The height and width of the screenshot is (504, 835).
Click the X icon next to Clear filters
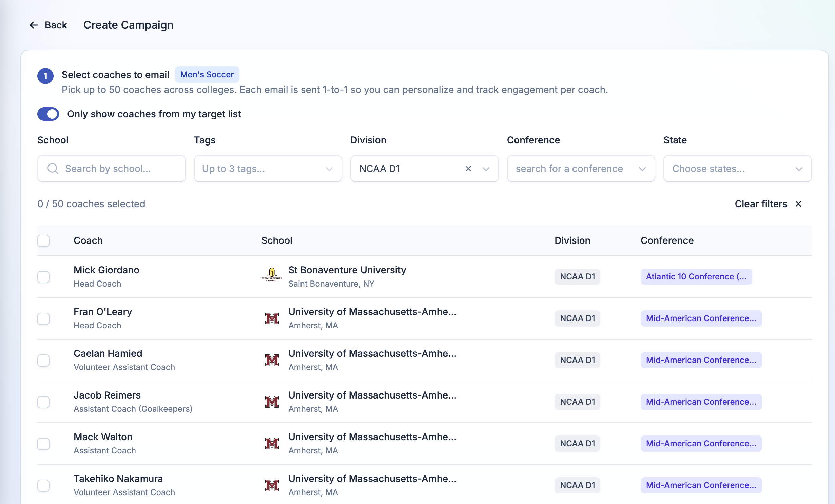point(798,204)
